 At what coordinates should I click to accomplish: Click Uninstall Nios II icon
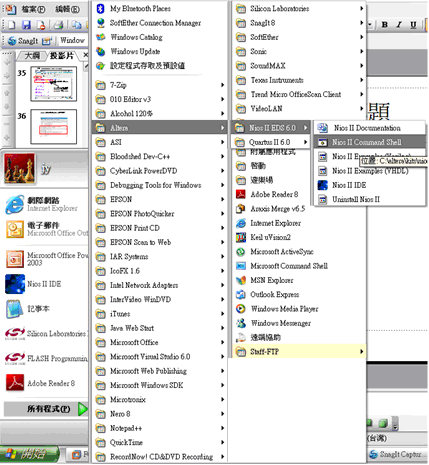[322, 200]
